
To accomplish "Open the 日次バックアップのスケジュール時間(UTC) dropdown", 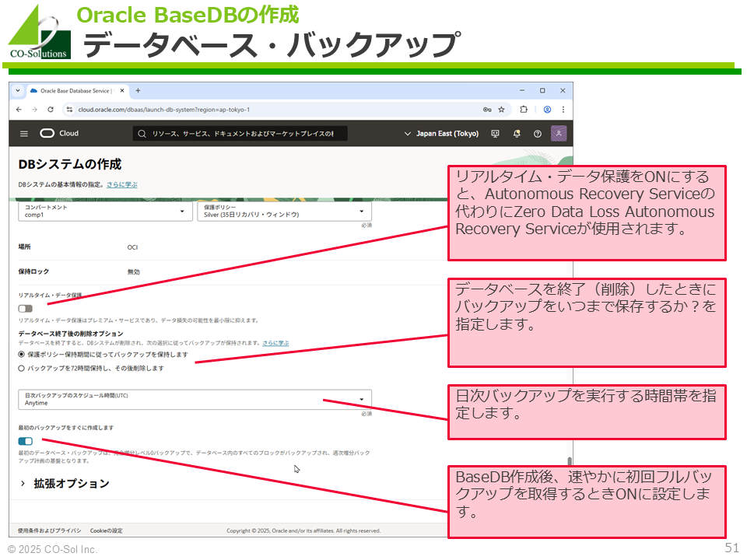I will coord(195,400).
